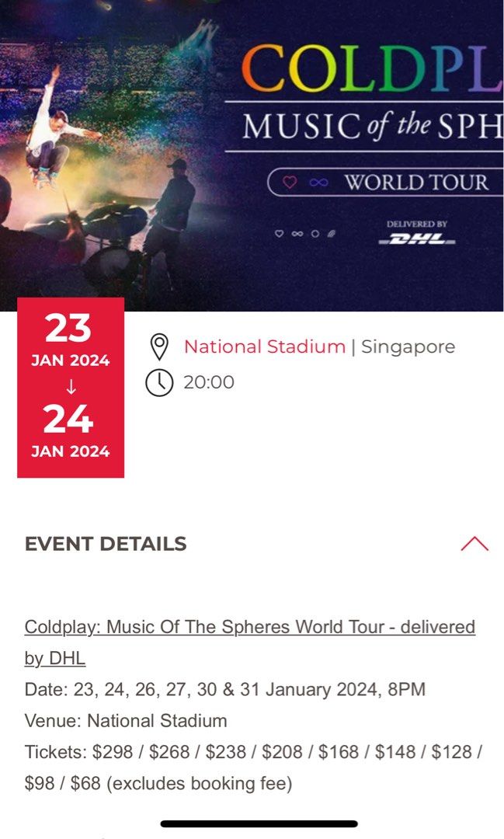Click the 24 JAN 2024 date

pyautogui.click(x=70, y=431)
